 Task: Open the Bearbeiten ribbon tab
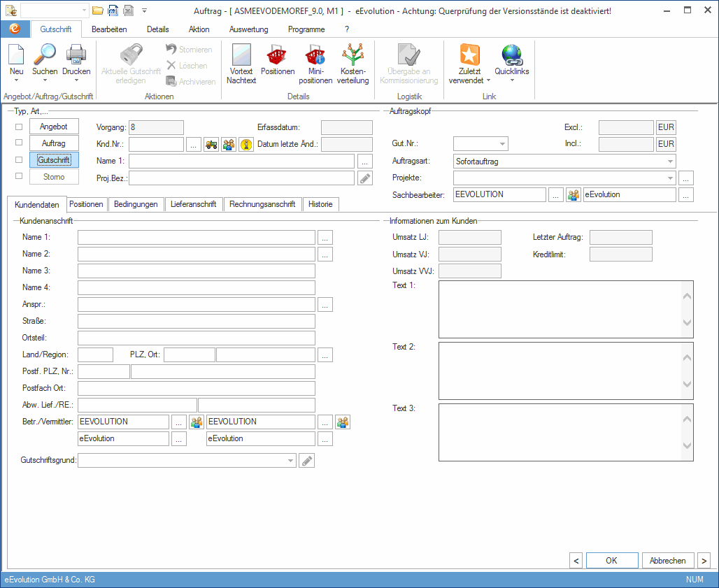tap(109, 29)
